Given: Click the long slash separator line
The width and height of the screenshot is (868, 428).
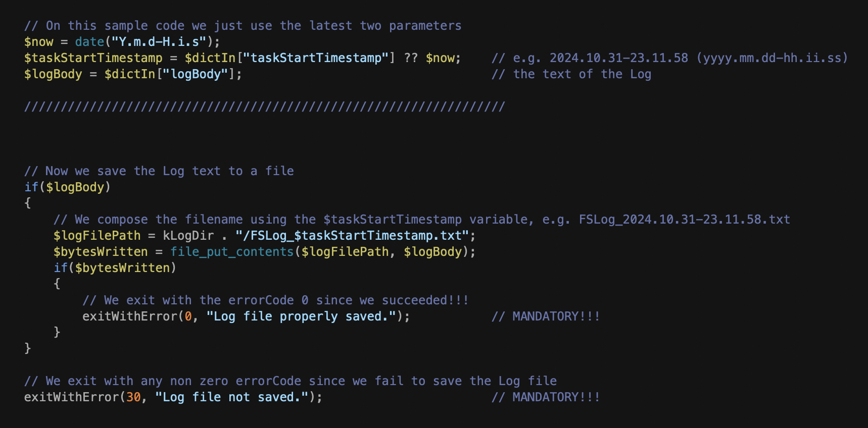Looking at the screenshot, I should click(x=265, y=106).
